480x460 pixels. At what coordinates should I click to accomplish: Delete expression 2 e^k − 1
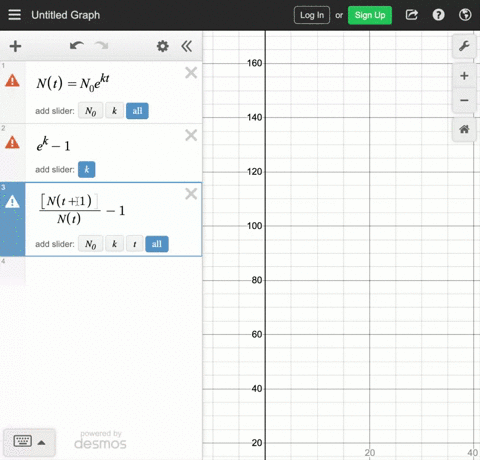(191, 135)
